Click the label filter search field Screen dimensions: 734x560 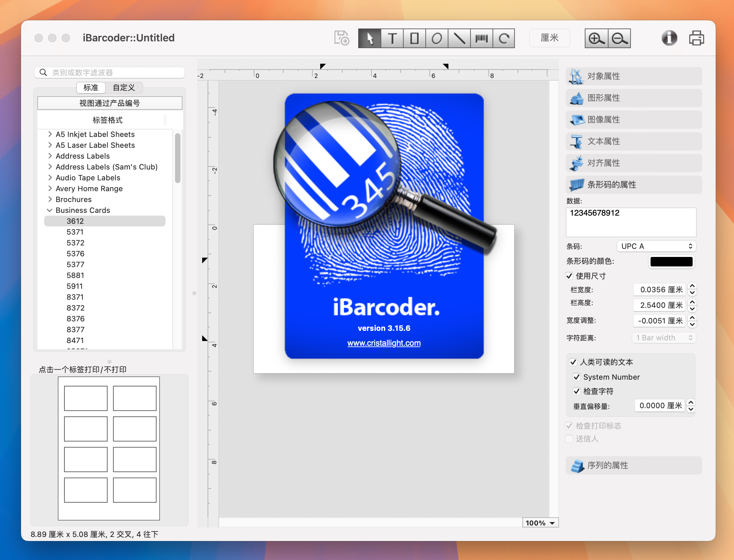pos(110,73)
